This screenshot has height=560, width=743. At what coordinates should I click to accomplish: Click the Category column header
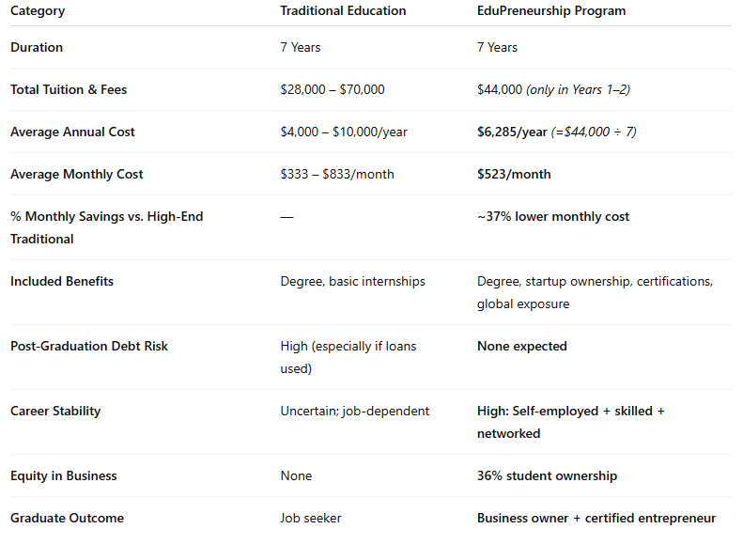click(x=38, y=11)
